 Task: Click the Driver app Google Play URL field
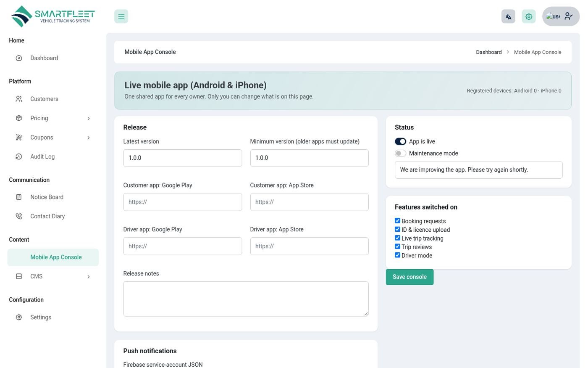(x=183, y=246)
